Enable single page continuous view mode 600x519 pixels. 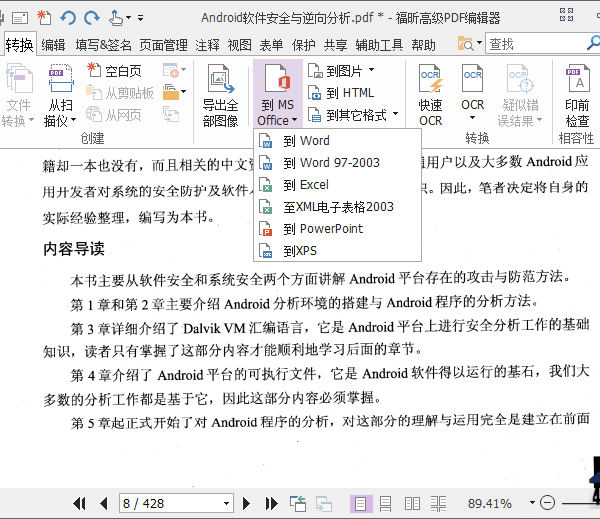[385, 503]
